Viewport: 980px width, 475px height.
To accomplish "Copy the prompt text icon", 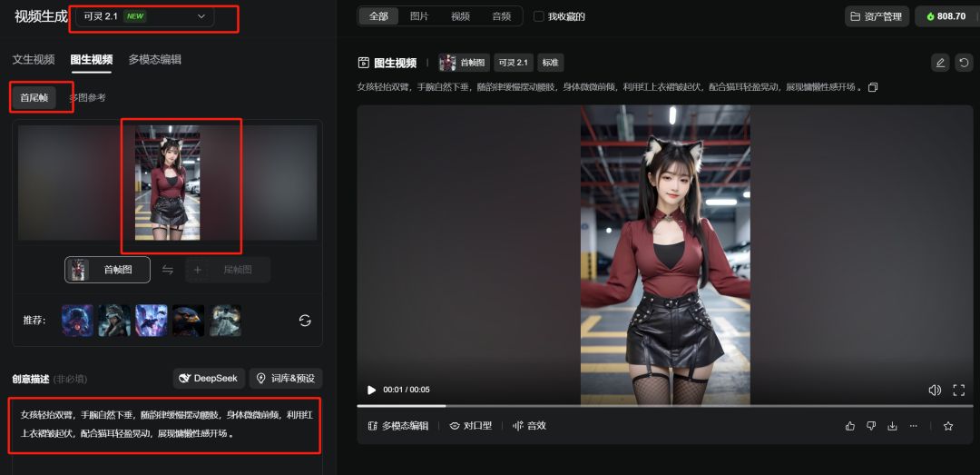I will 873,87.
